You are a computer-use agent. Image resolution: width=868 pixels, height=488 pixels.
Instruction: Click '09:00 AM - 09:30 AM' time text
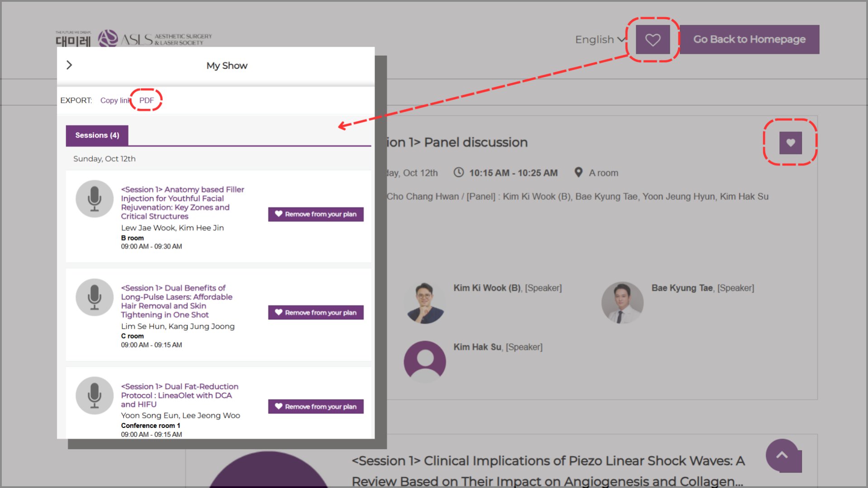pyautogui.click(x=152, y=246)
